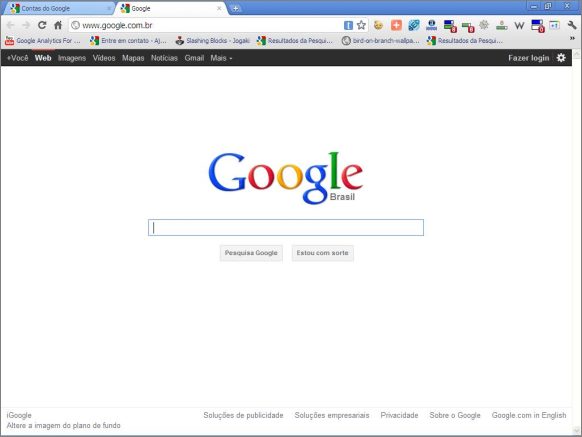Bookmark this page with the star icon
The height and width of the screenshot is (437, 582).
(361, 25)
